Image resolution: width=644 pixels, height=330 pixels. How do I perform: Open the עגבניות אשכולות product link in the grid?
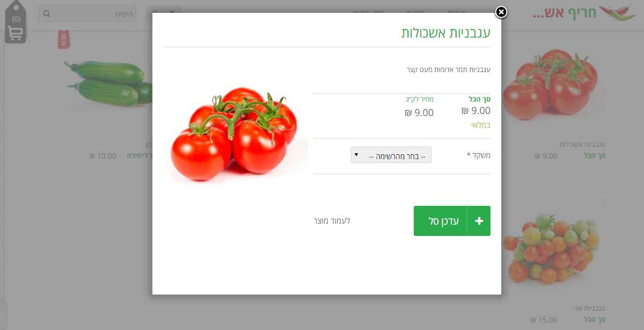coord(582,145)
